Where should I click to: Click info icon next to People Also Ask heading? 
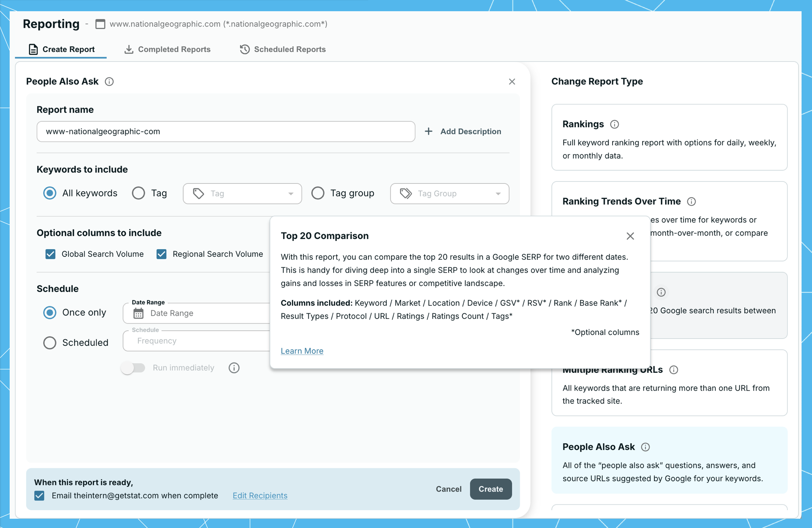coord(109,82)
